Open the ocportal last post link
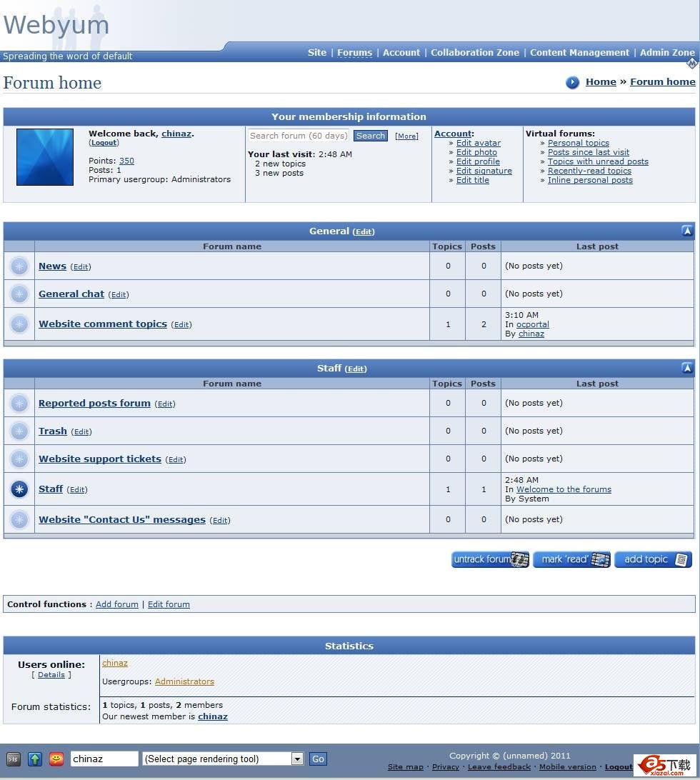The image size is (700, 780). (x=533, y=325)
